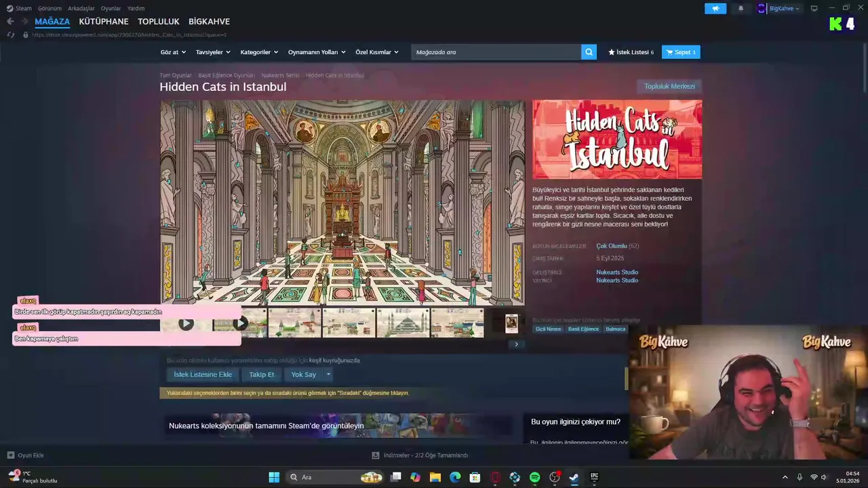Open the downloads icon in status bar
This screenshot has height=488, width=868.
coord(376,455)
